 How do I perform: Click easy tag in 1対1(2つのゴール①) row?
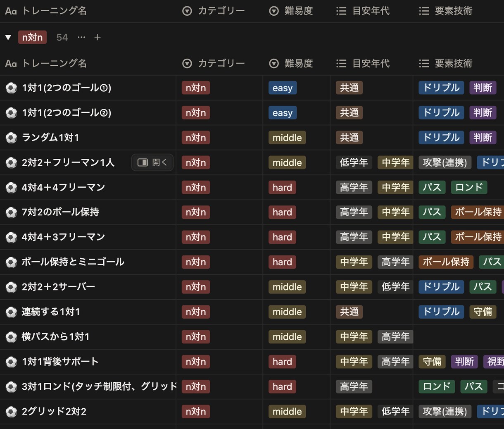coord(283,88)
